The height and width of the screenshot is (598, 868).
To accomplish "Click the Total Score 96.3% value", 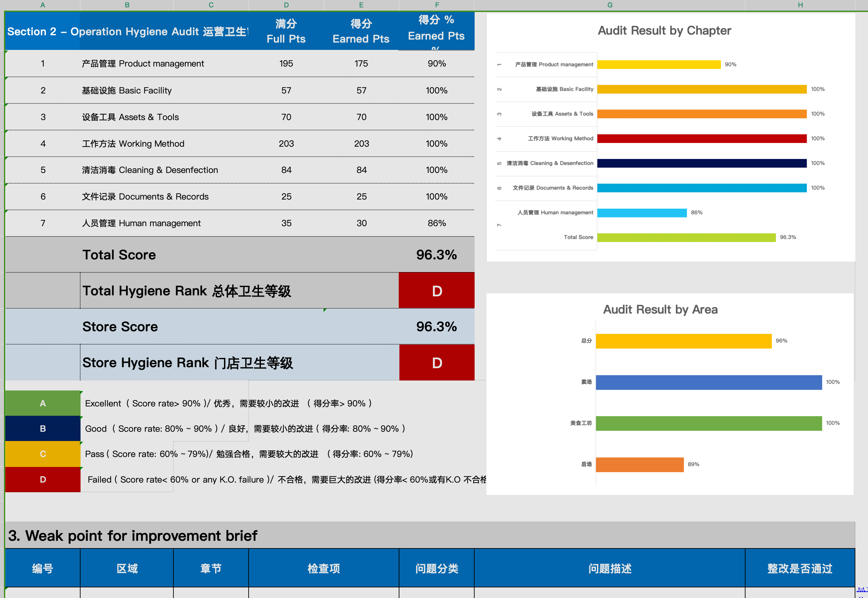I will point(436,255).
